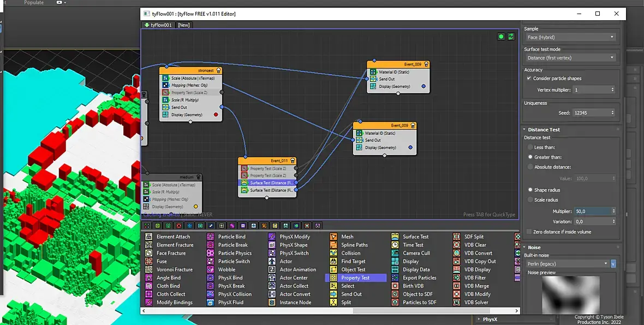The height and width of the screenshot is (325, 644).
Task: Adjust the Vertex multiplier spinner
Action: coord(613,90)
